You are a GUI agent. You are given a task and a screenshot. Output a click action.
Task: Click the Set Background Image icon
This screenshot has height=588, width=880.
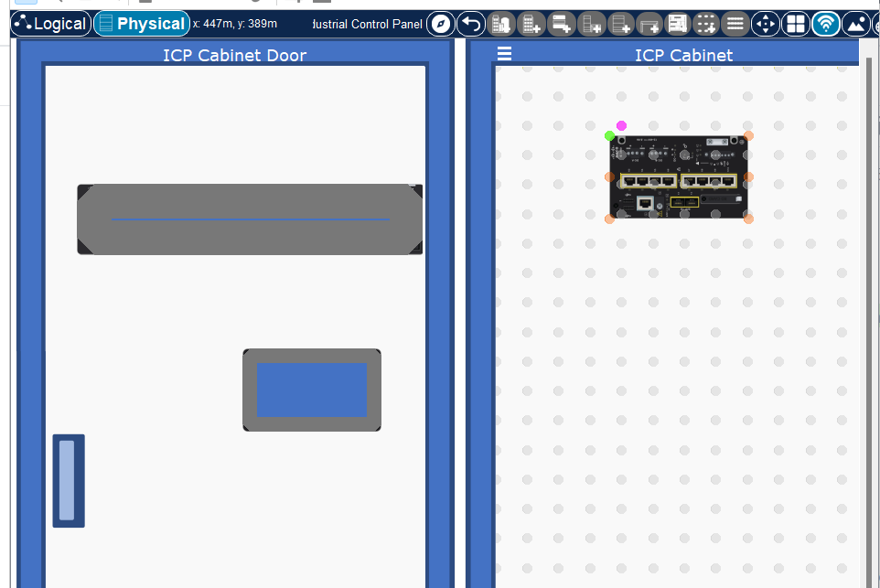click(855, 24)
